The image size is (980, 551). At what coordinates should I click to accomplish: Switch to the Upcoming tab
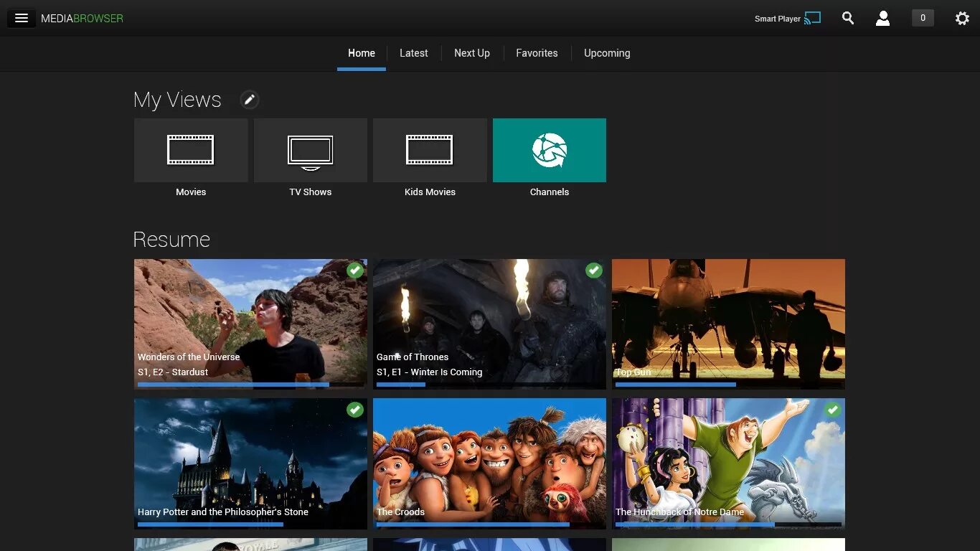coord(607,53)
